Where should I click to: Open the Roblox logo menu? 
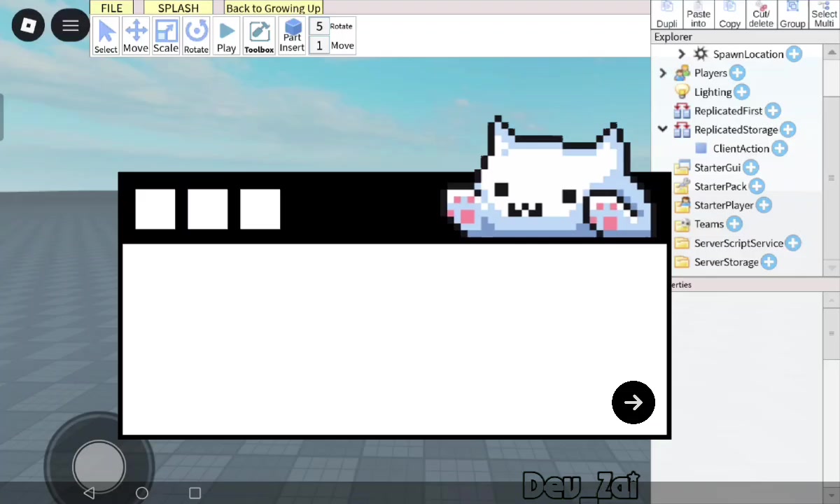coord(28,26)
